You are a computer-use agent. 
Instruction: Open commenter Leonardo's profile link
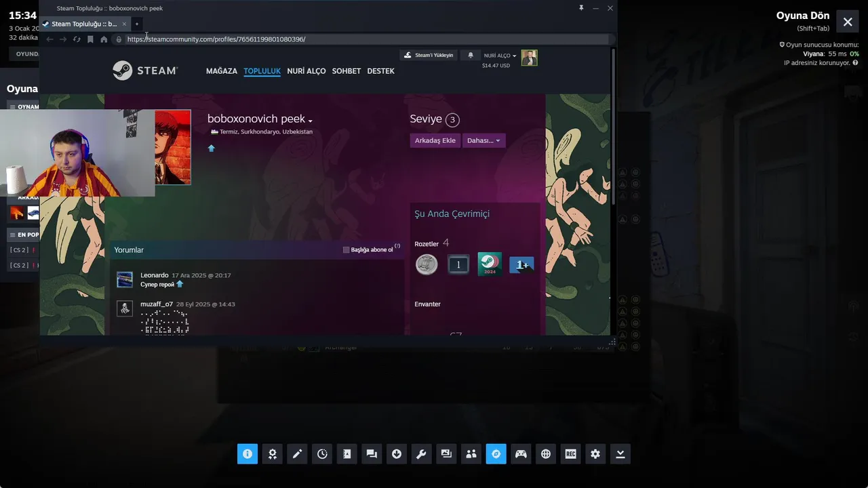[x=155, y=275]
